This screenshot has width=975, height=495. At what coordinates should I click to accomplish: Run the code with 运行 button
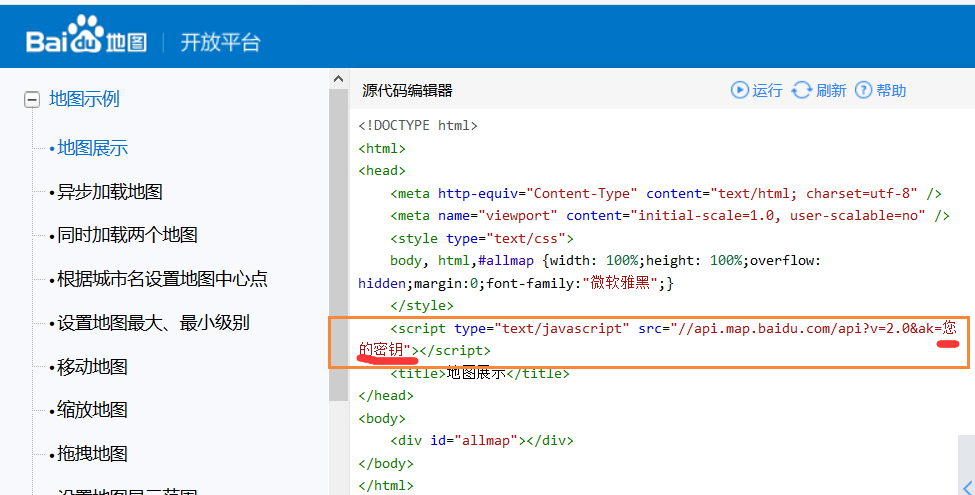pos(756,90)
